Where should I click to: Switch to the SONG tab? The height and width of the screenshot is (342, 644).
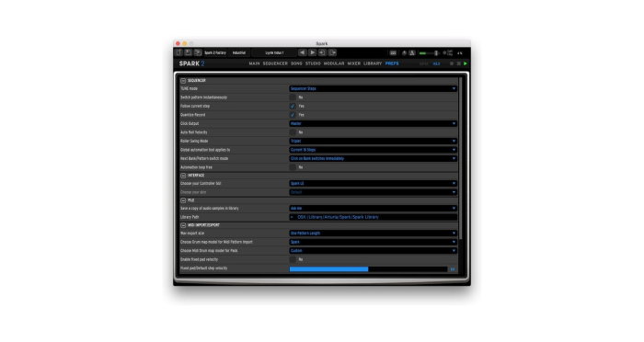coord(296,63)
